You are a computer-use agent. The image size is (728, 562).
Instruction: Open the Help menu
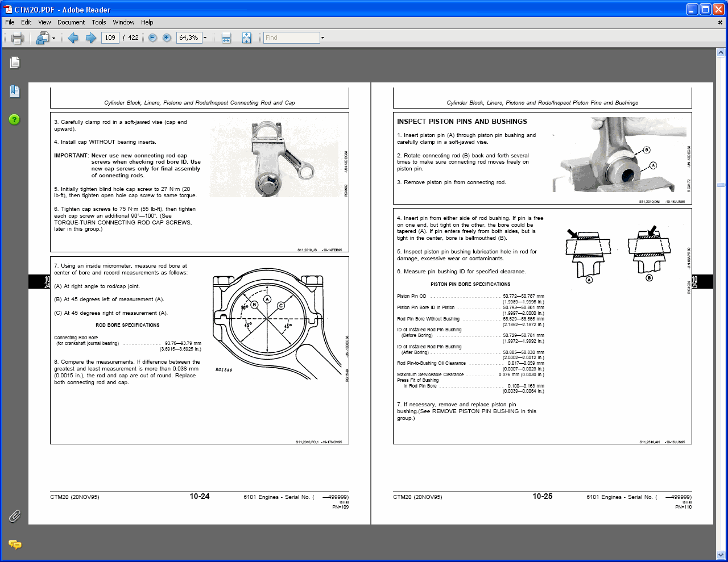tap(147, 22)
